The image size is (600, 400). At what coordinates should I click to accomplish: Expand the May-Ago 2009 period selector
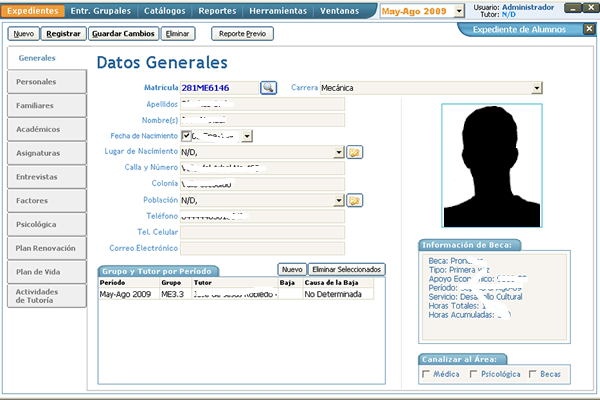pos(459,11)
